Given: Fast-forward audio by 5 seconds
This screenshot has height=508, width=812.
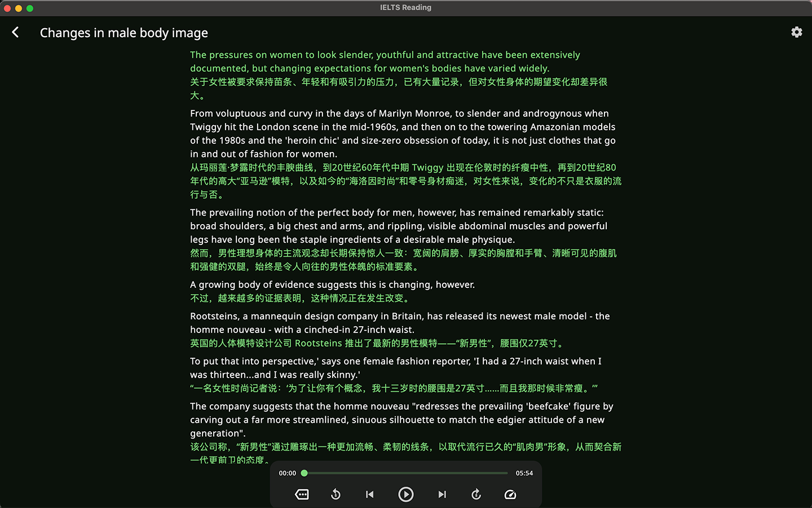Looking at the screenshot, I should click(x=476, y=494).
